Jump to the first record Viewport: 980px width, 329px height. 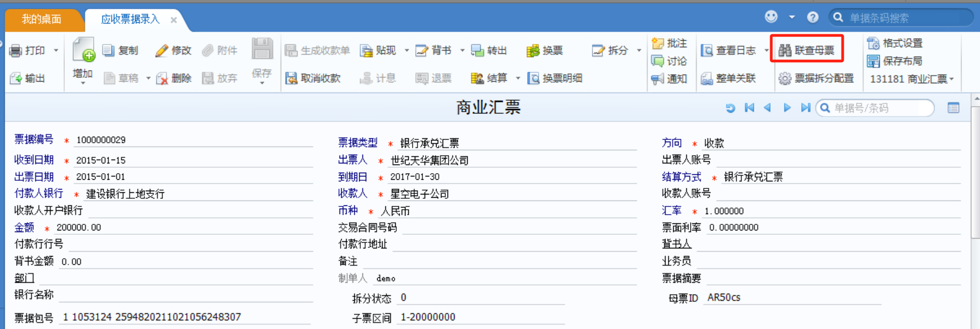(749, 108)
